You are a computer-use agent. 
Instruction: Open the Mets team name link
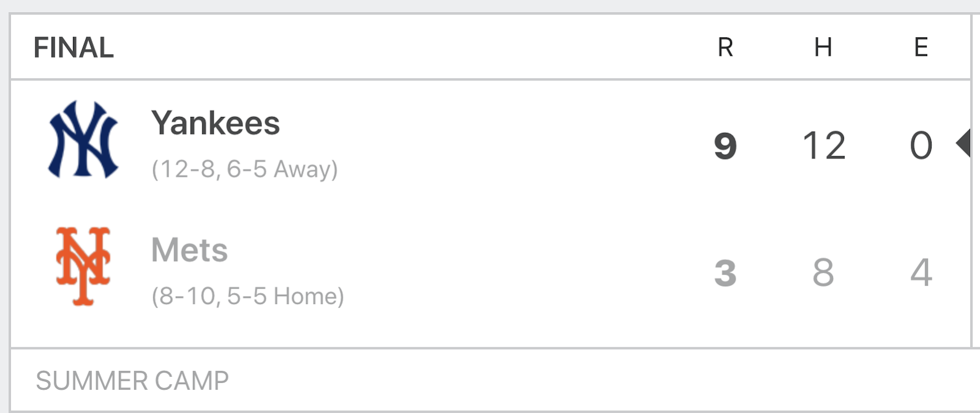tap(189, 250)
